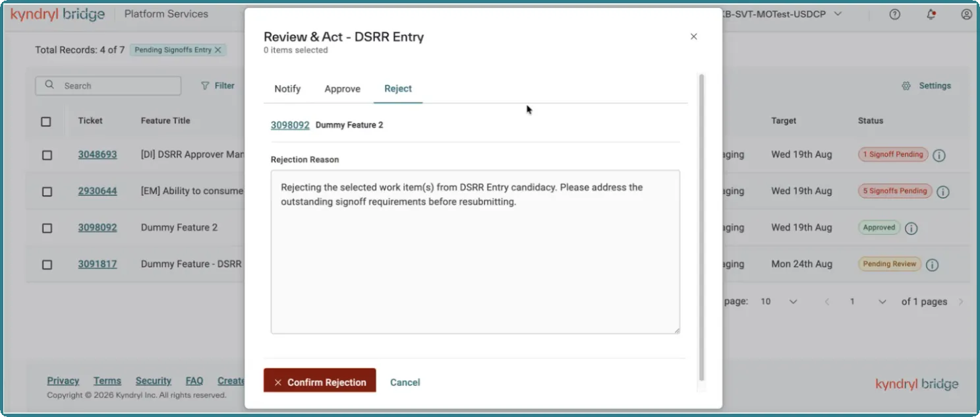
Task: Click the Filter funnel icon
Action: 205,86
